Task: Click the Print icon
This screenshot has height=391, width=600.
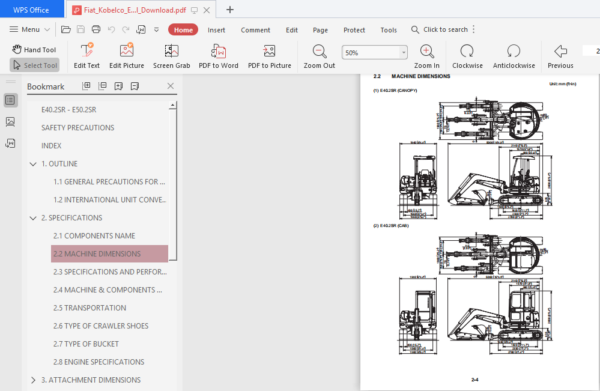Action: (96, 29)
